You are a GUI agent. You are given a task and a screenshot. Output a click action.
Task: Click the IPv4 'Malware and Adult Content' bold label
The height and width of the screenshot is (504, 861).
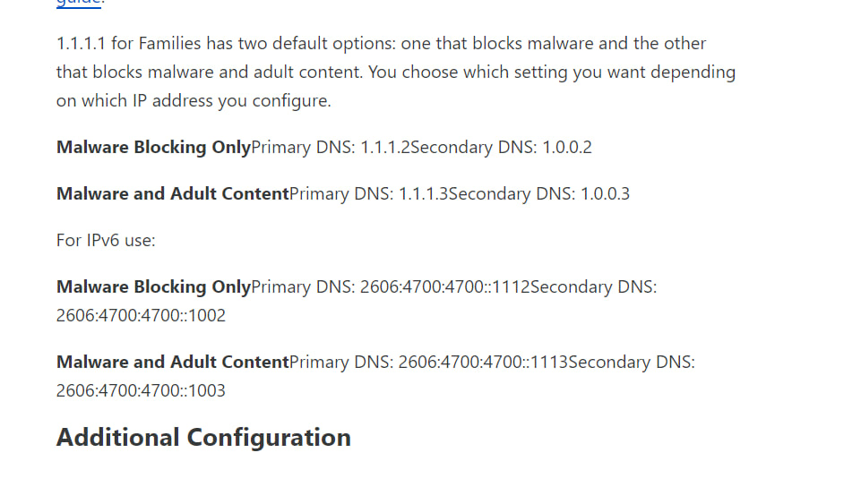pyautogui.click(x=172, y=194)
